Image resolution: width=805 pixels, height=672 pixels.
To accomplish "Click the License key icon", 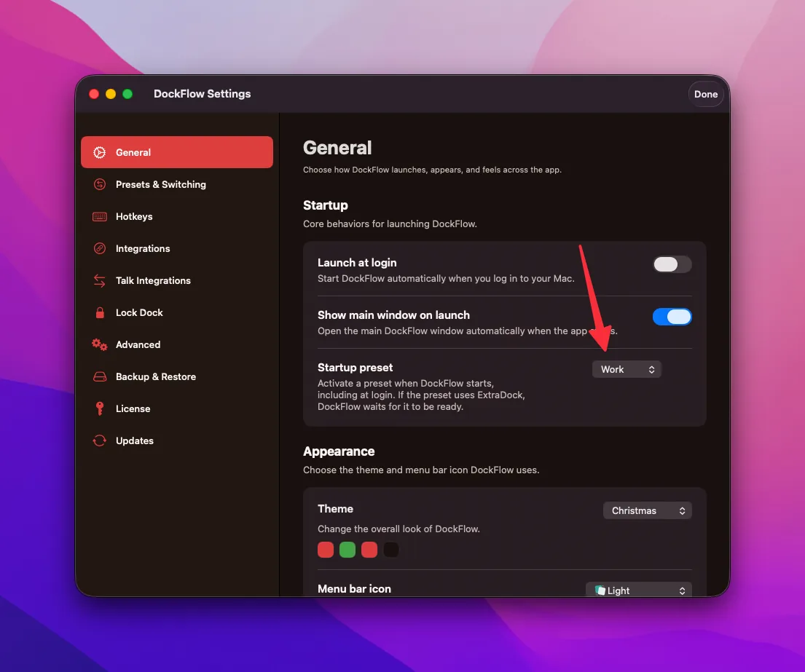I will [100, 408].
